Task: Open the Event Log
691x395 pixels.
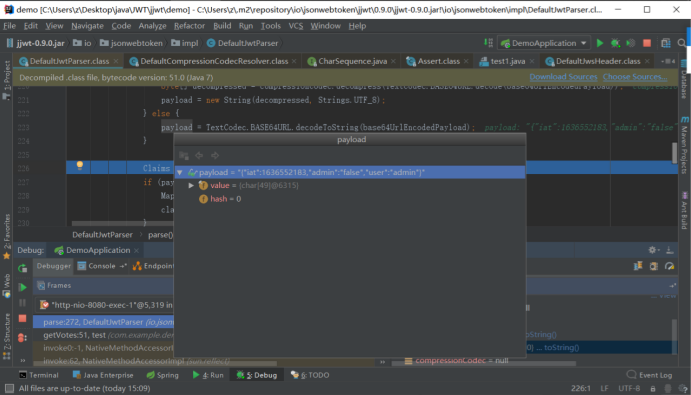Action: coord(650,375)
